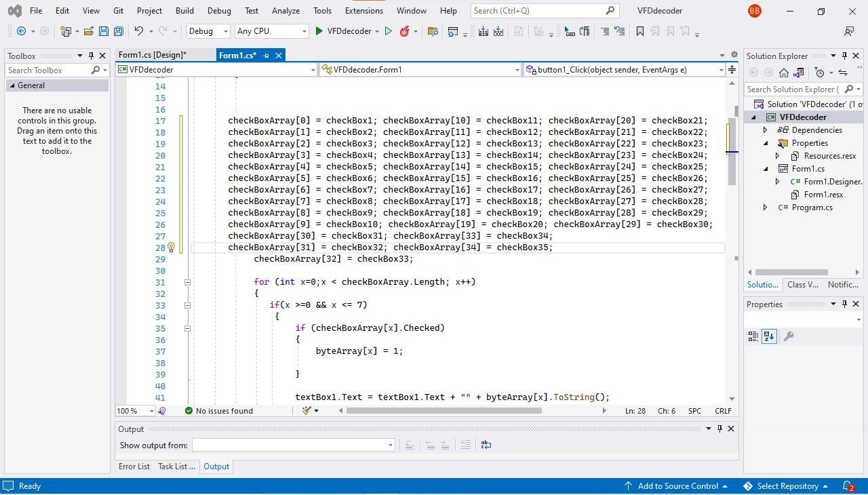Switch to Form1.cs [Design] tab

tap(152, 55)
